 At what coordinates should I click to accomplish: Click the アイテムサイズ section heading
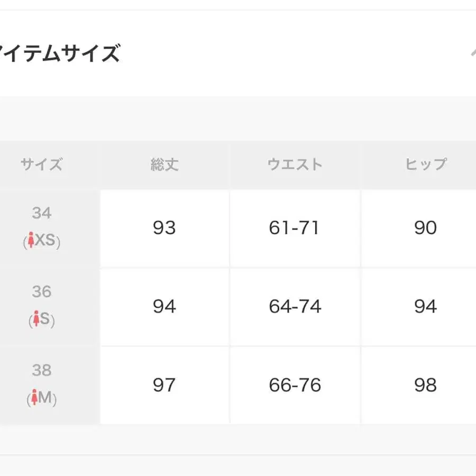click(x=59, y=53)
